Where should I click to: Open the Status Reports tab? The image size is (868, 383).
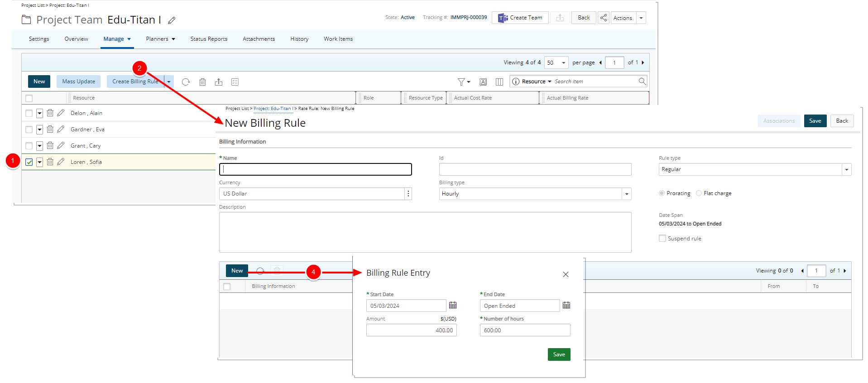pyautogui.click(x=209, y=39)
